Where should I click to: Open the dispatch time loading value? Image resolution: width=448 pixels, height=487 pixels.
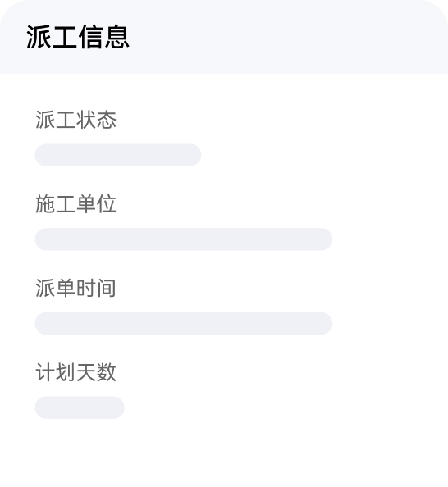(184, 323)
